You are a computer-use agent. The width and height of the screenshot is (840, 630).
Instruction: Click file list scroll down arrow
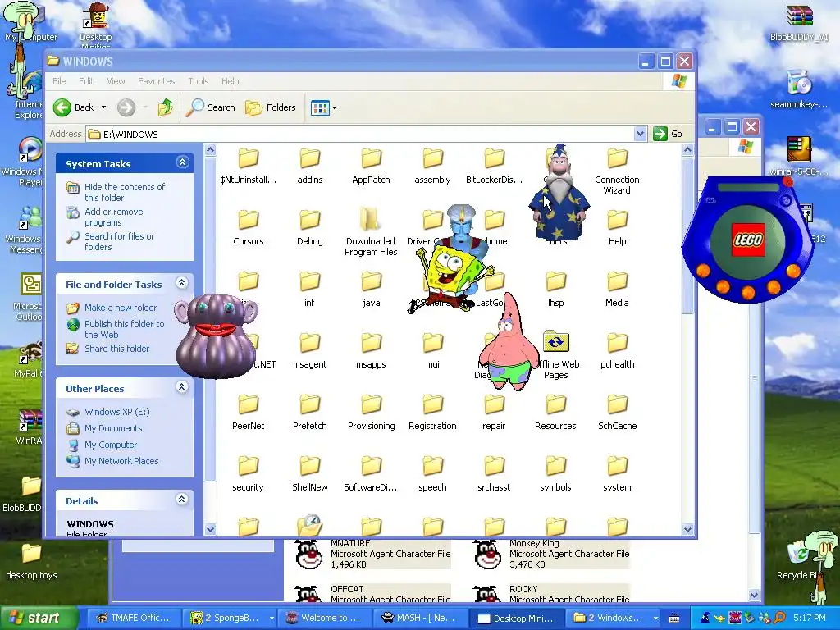pyautogui.click(x=688, y=529)
